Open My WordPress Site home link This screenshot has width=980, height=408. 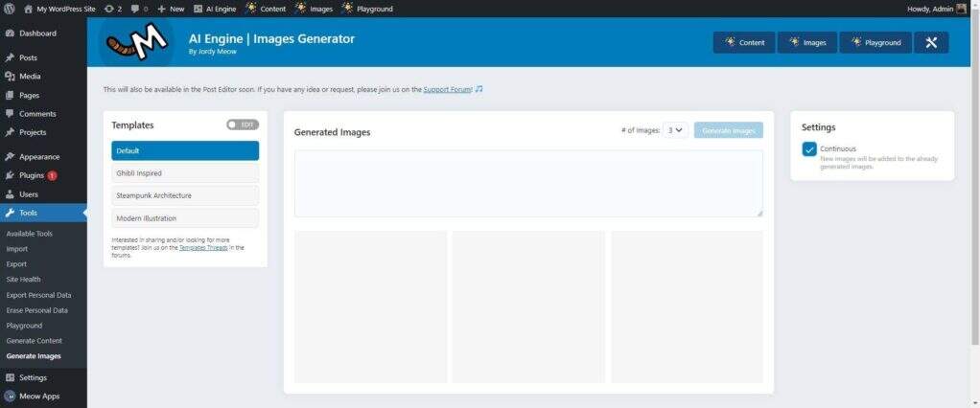60,9
